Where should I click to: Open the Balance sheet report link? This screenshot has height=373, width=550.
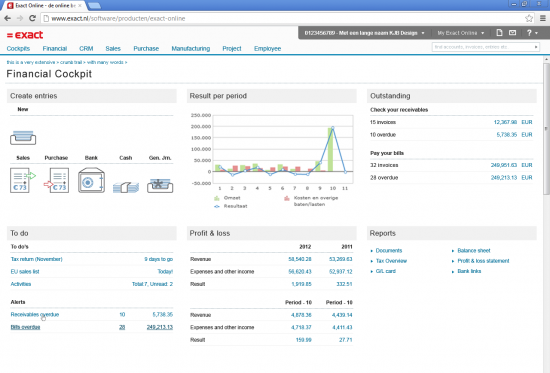coord(474,251)
